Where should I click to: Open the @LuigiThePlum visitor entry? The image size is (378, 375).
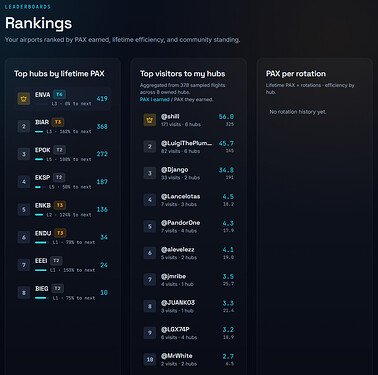[x=189, y=147]
